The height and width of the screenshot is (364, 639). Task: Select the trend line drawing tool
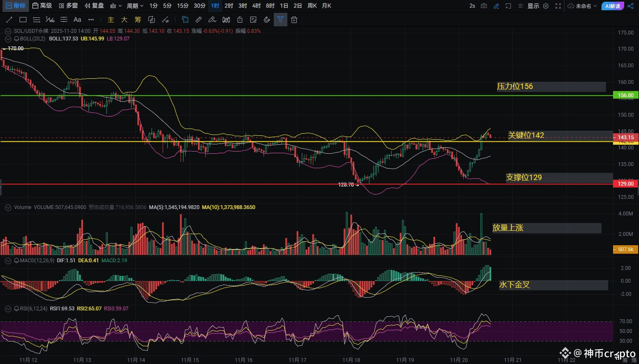click(x=9, y=20)
